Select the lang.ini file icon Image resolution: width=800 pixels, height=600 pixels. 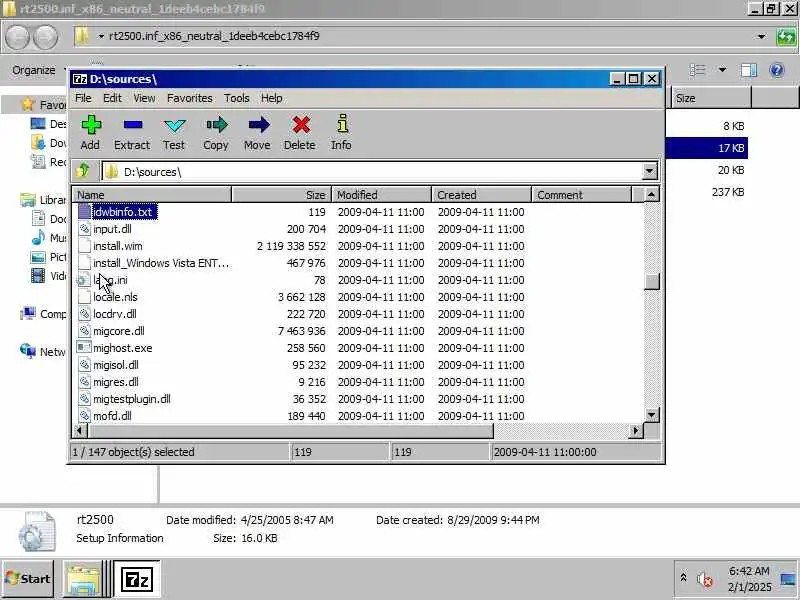(x=83, y=280)
